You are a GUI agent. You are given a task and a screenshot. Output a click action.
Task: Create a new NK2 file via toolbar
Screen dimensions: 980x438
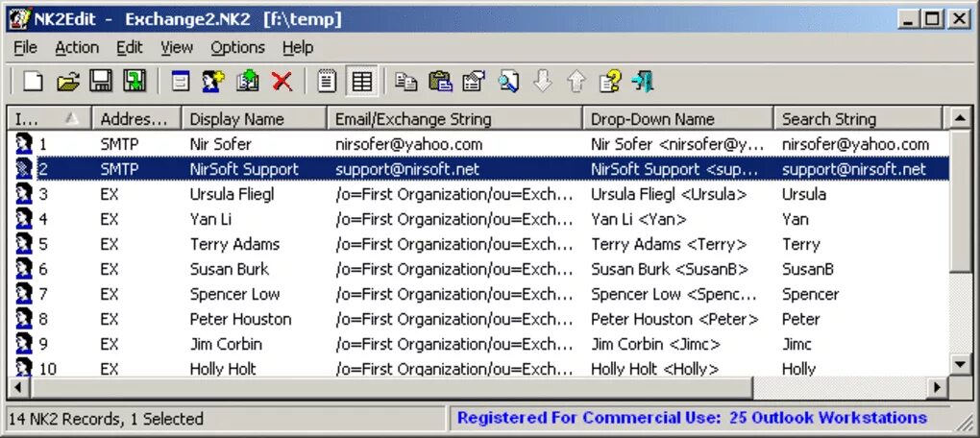click(33, 82)
